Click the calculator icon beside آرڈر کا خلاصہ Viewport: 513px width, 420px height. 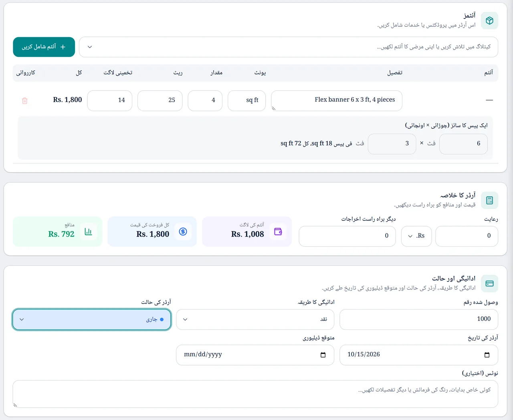click(x=489, y=201)
